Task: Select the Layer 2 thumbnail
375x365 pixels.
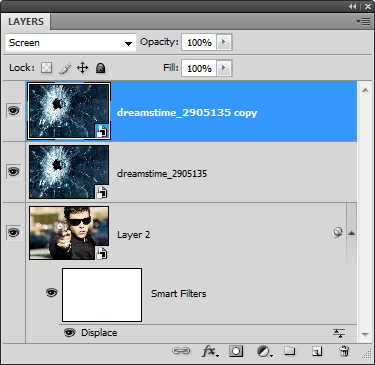Action: 69,233
